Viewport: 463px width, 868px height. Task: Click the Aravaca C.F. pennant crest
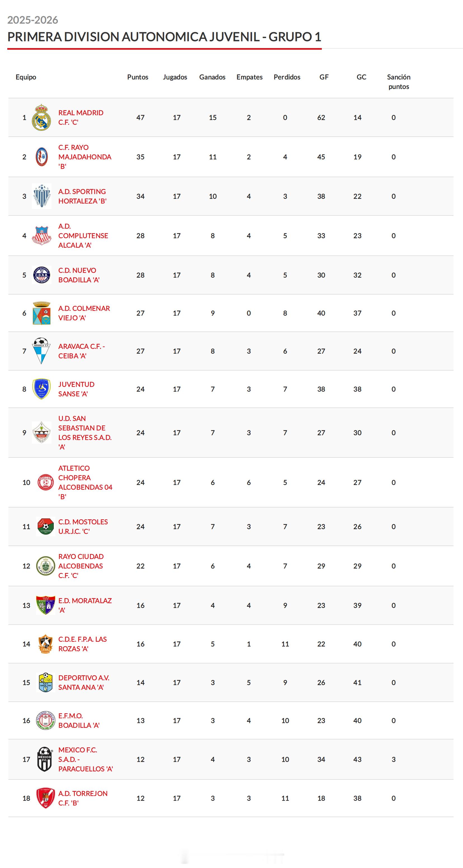(41, 351)
